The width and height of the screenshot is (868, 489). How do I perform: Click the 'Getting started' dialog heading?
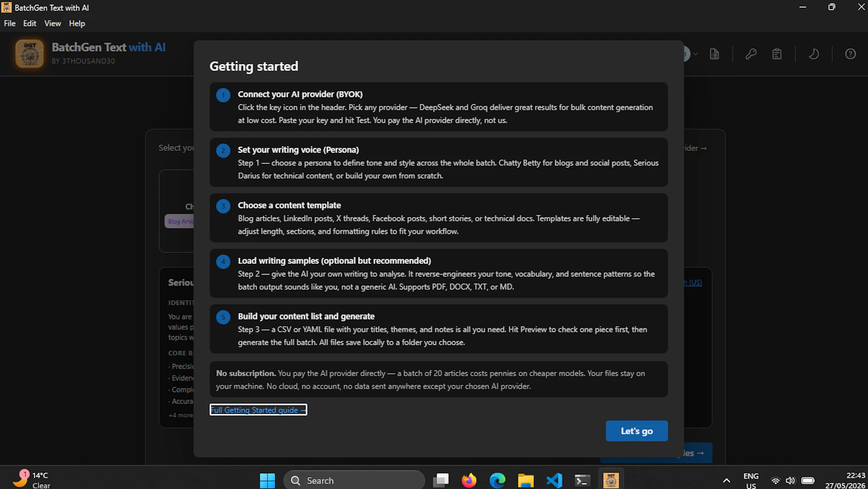254,66
